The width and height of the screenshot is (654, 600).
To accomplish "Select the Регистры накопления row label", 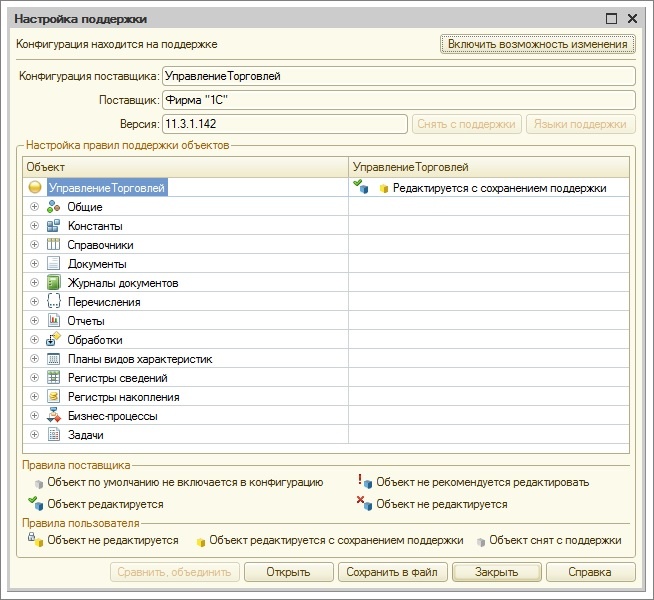I will [123, 397].
